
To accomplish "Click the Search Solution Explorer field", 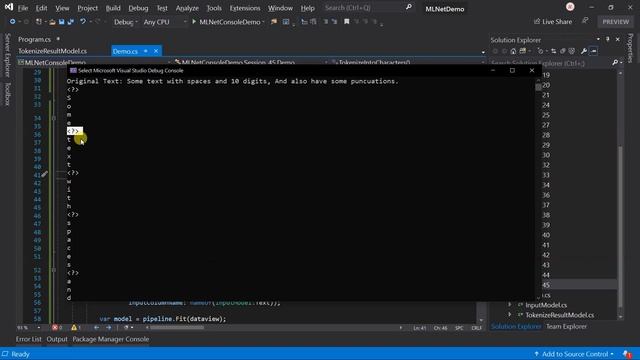I will point(550,63).
